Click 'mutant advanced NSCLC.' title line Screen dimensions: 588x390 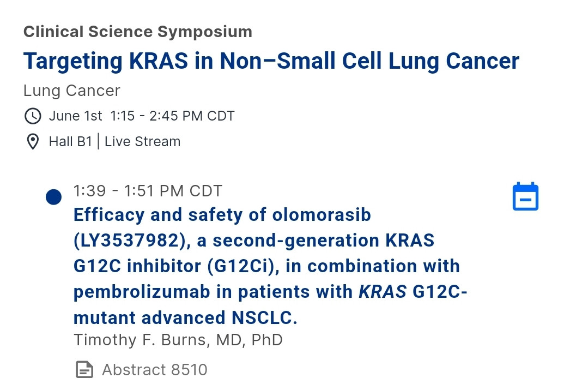click(x=185, y=317)
